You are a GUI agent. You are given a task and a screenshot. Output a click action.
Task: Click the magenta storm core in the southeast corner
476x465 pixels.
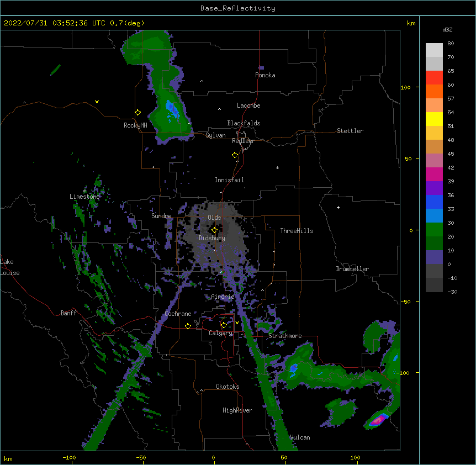point(378,420)
